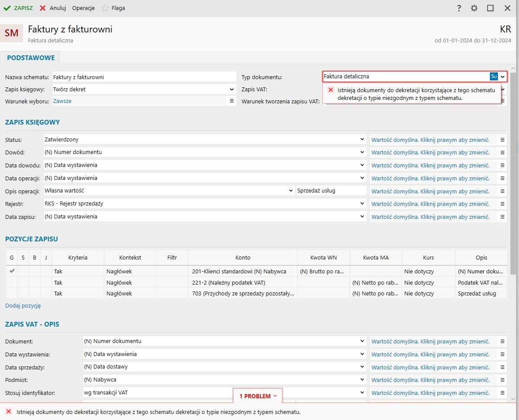This screenshot has height=420, width=519.
Task: Expand the 1 PROBLEM indicator
Action: (258, 396)
